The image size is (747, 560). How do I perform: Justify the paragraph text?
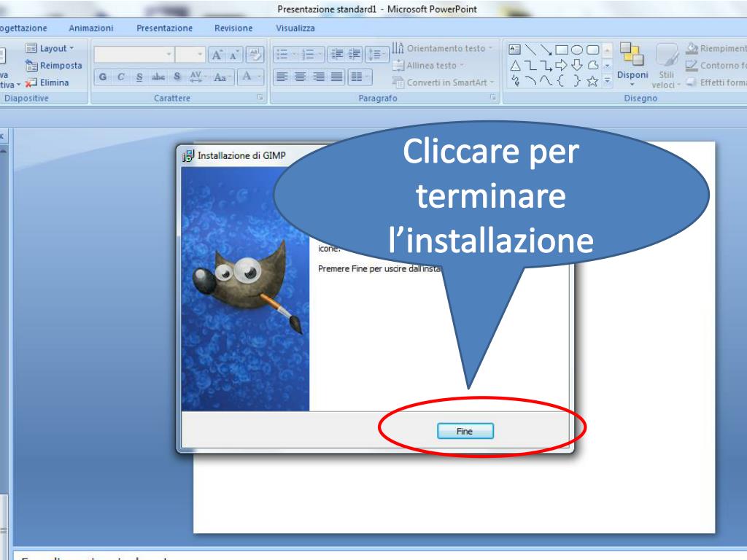pos(337,77)
